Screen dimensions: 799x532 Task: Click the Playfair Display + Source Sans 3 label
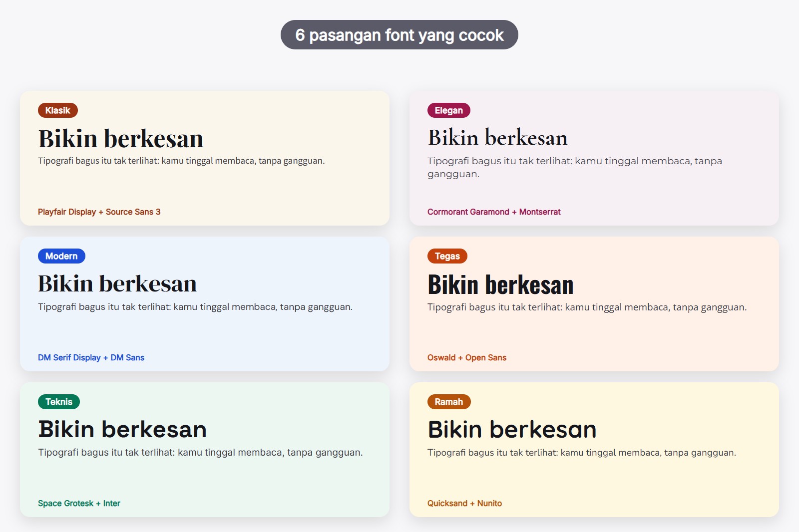(x=99, y=212)
